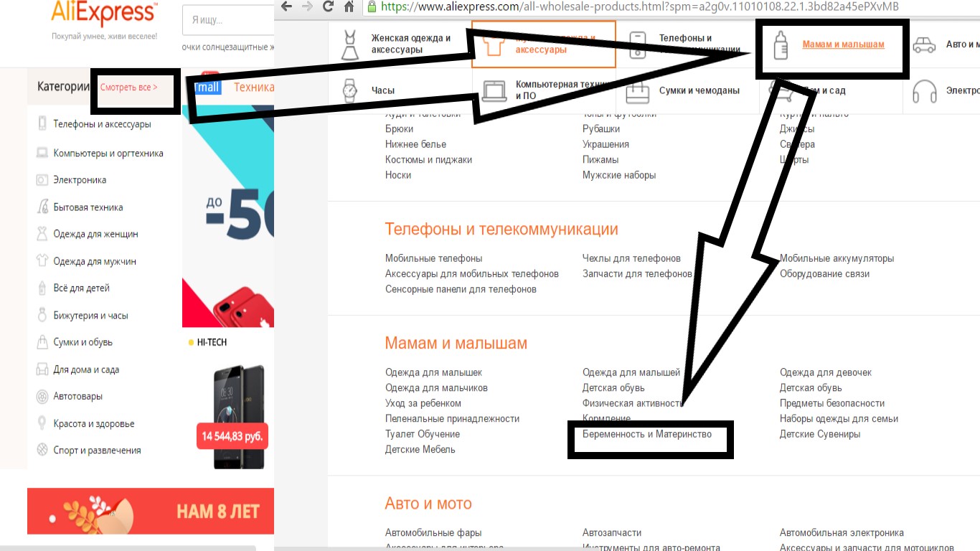Click the monitor icon beside Компьютеры и оргтехника

[42, 153]
